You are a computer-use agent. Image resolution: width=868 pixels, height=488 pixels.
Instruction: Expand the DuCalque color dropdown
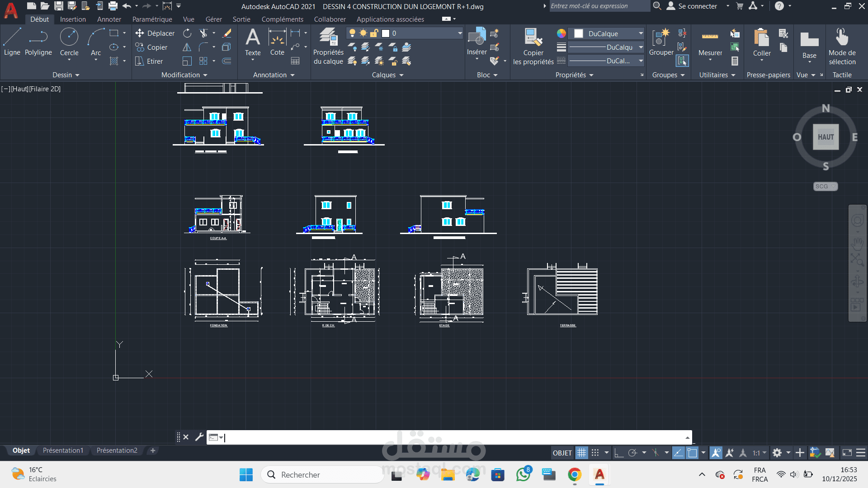click(x=641, y=33)
